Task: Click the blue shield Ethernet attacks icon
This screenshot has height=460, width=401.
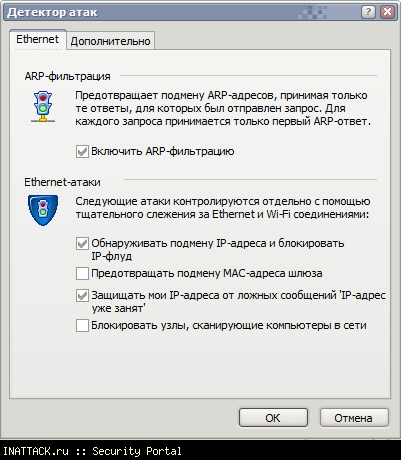Action: click(43, 210)
